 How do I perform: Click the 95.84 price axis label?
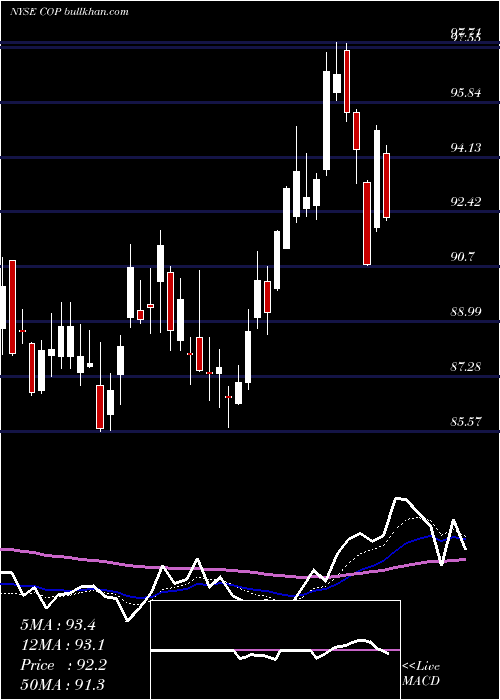tap(466, 93)
